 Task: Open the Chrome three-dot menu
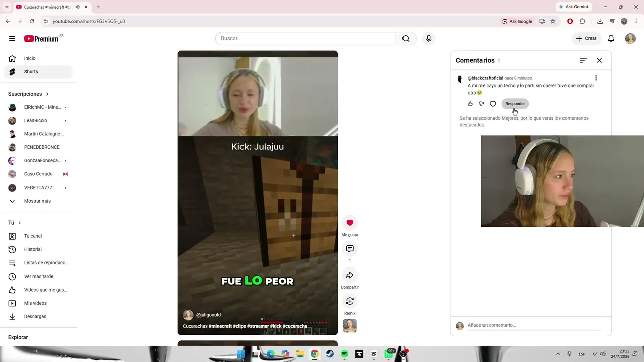pos(636,21)
